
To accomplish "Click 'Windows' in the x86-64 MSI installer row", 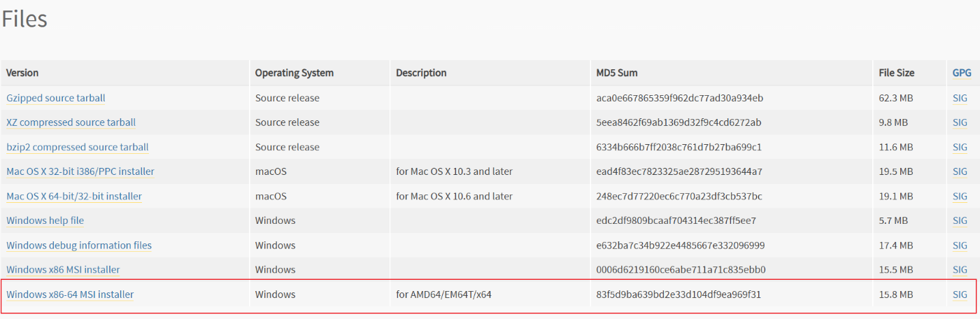I will click(x=276, y=295).
